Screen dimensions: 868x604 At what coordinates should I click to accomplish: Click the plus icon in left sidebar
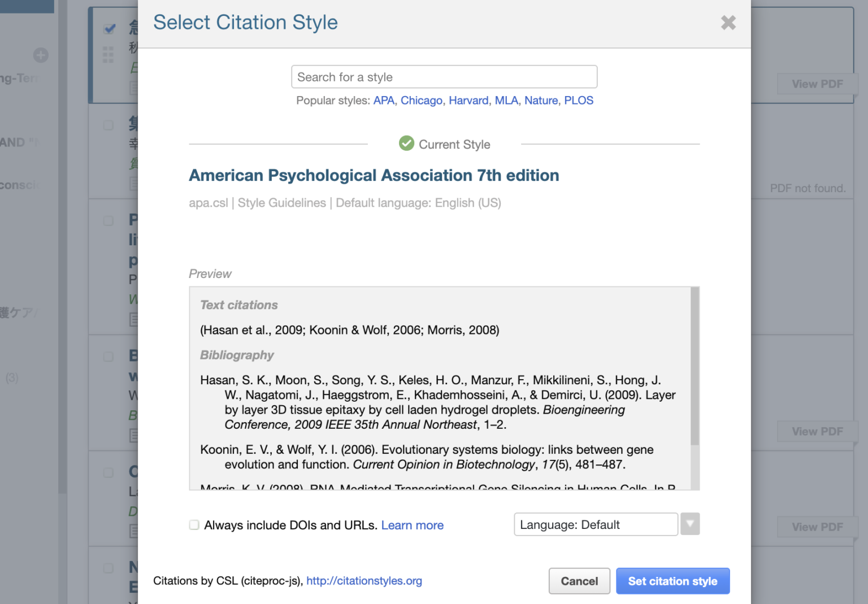[x=41, y=55]
